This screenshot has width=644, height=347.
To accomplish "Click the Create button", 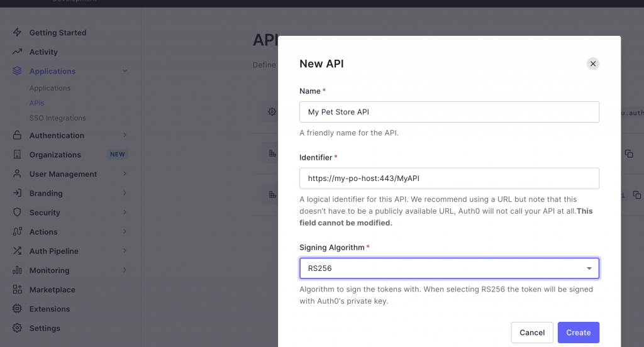I will pos(579,332).
